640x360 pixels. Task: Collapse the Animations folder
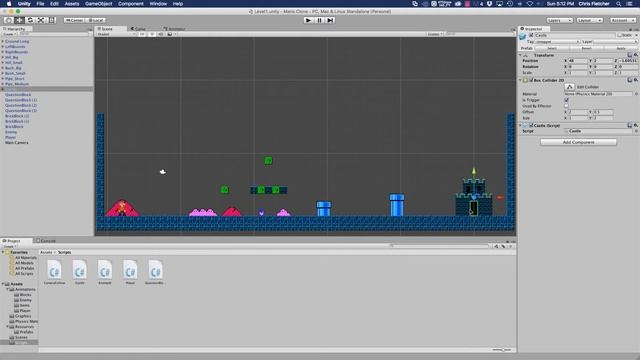8,289
